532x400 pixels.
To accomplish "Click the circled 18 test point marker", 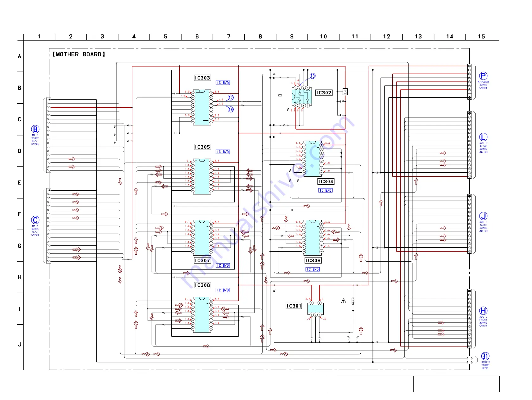I will pos(231,109).
